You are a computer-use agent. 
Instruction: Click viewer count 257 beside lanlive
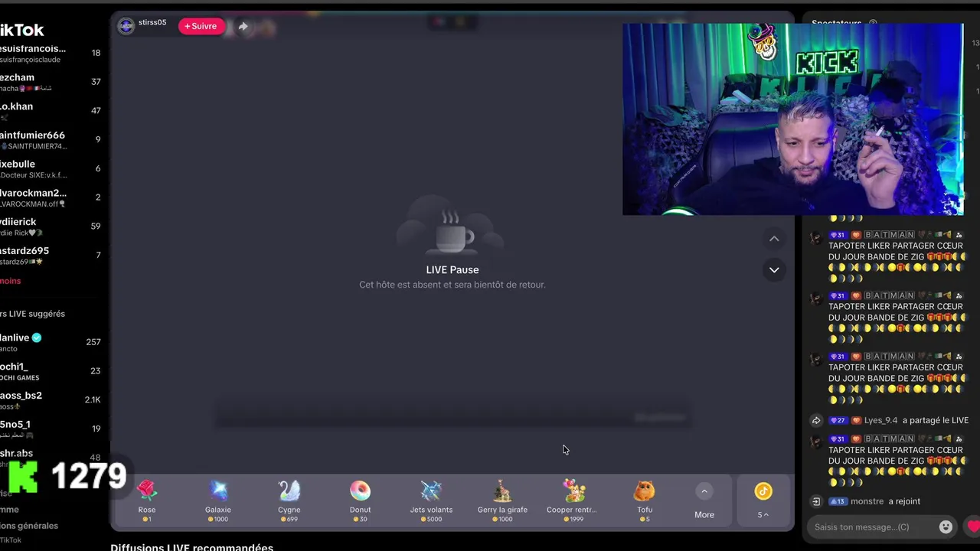pyautogui.click(x=93, y=342)
